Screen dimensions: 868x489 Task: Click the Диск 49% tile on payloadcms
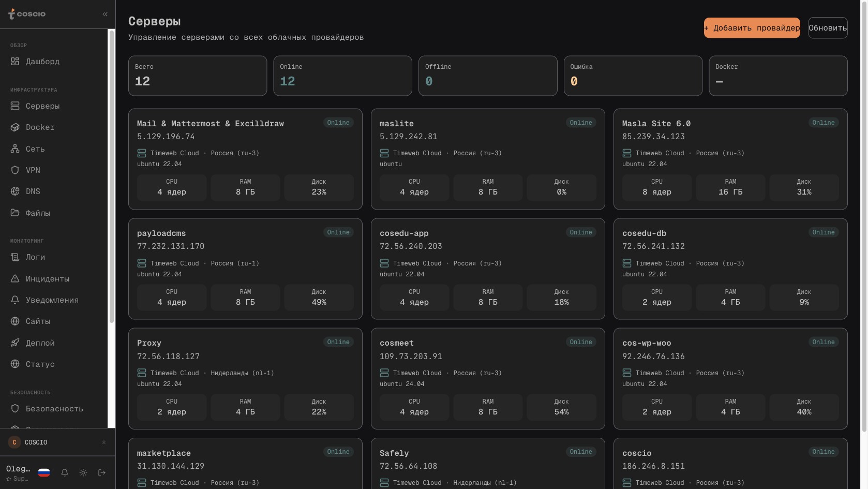[x=319, y=298]
